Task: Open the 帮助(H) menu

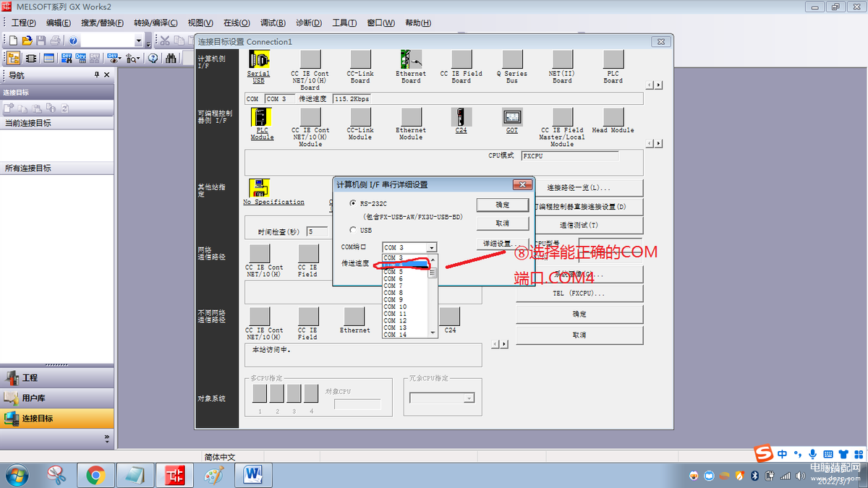Action: [417, 23]
